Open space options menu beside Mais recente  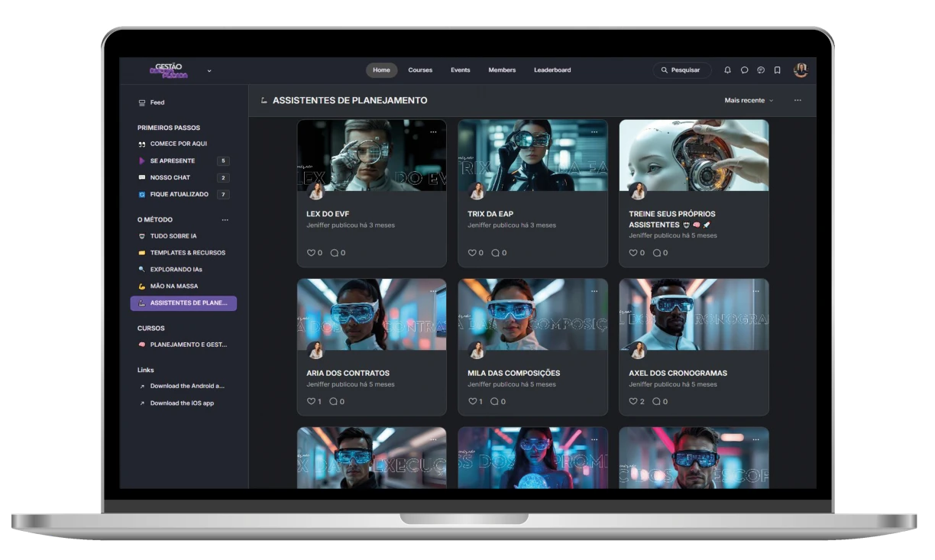click(x=797, y=101)
